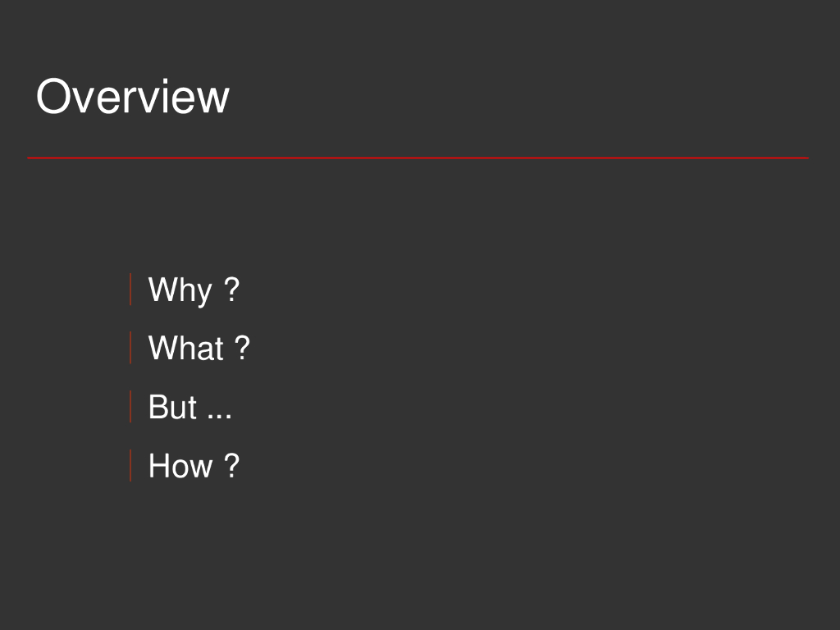The height and width of the screenshot is (630, 840).
Task: Select the "But ..." bullet line
Action: point(189,408)
